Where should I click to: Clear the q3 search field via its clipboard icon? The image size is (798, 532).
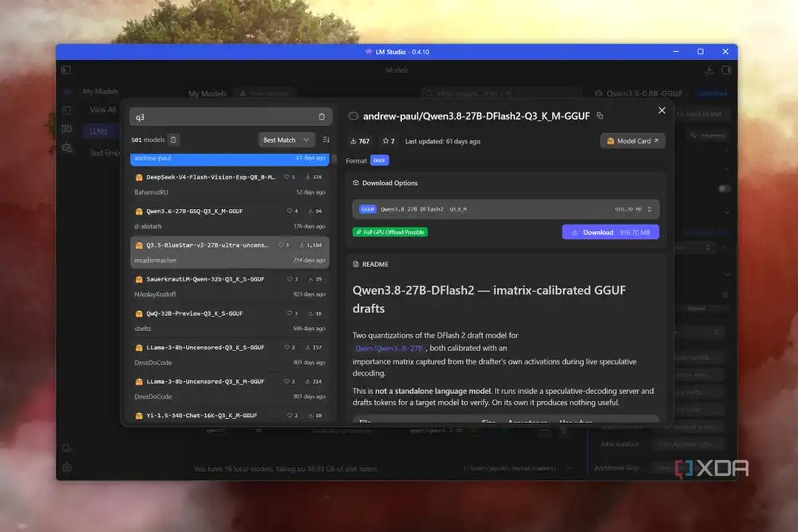click(x=322, y=117)
